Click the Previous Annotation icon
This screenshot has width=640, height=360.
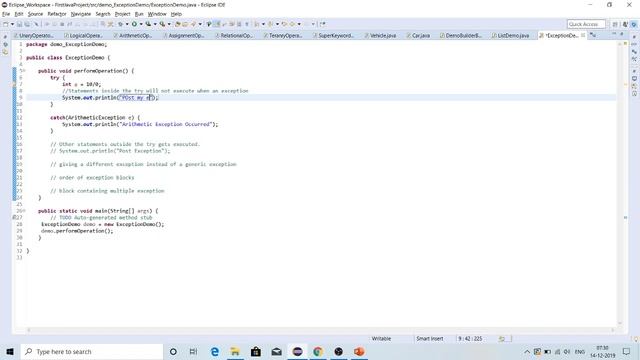coord(270,24)
